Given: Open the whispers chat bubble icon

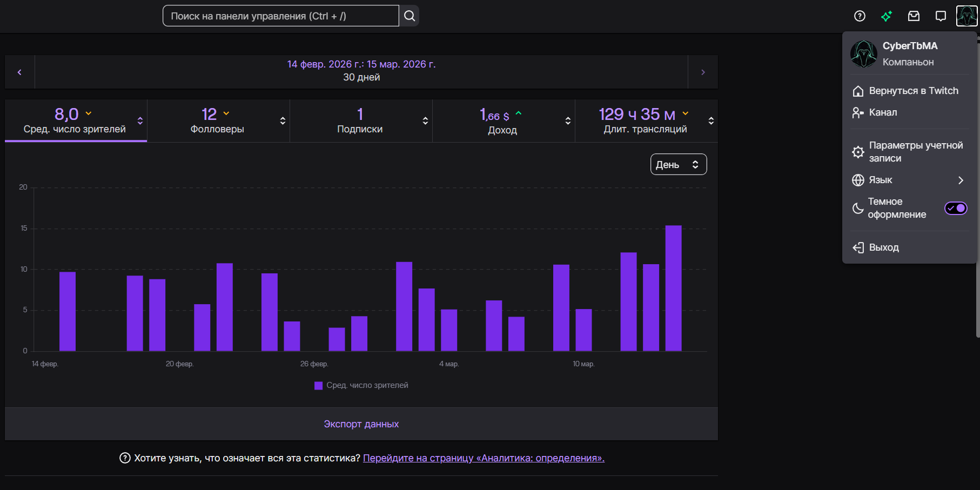Looking at the screenshot, I should tap(941, 16).
